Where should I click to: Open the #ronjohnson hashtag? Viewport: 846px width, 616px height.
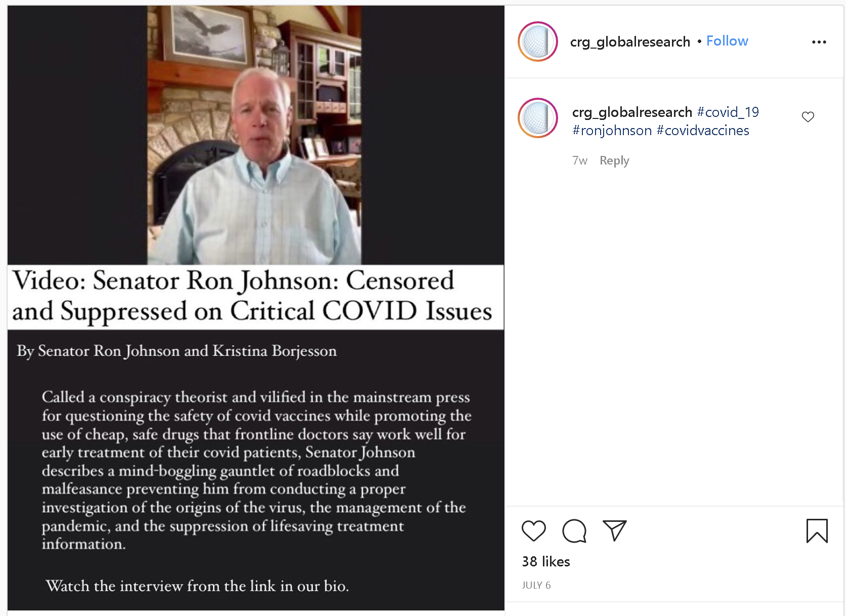(x=612, y=131)
